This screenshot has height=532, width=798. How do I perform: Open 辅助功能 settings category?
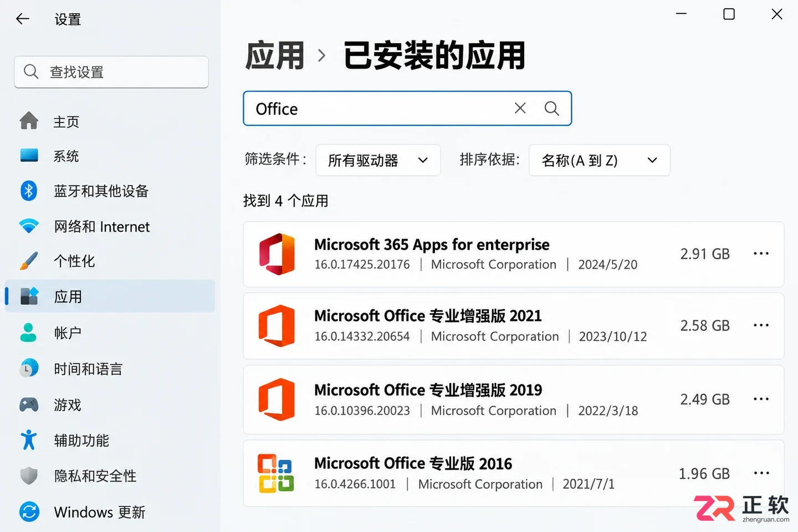point(110,440)
